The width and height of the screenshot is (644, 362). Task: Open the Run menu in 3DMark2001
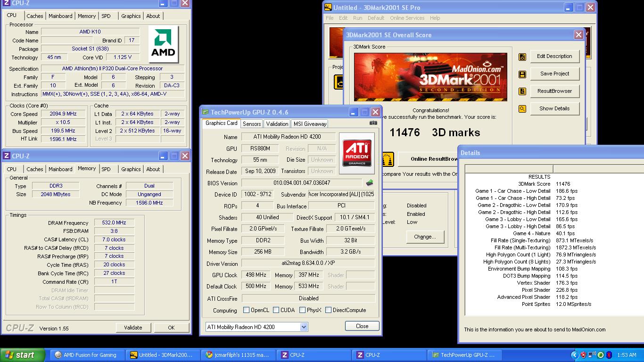[x=358, y=18]
